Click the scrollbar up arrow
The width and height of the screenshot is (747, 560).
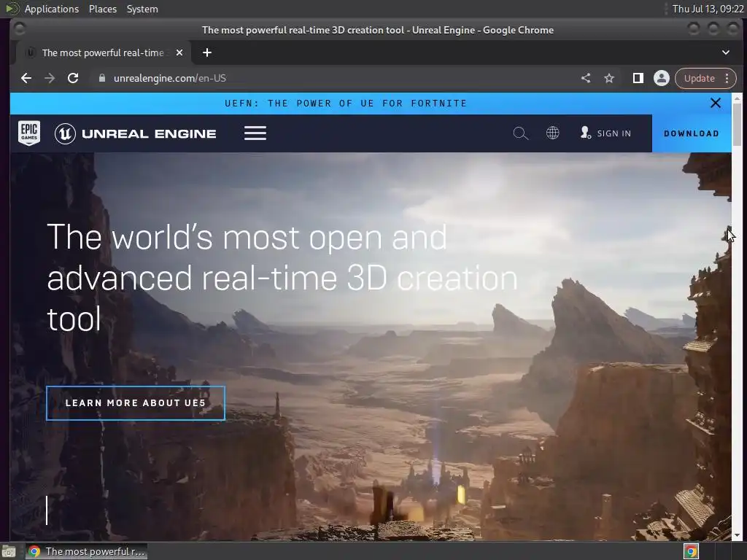tap(737, 98)
